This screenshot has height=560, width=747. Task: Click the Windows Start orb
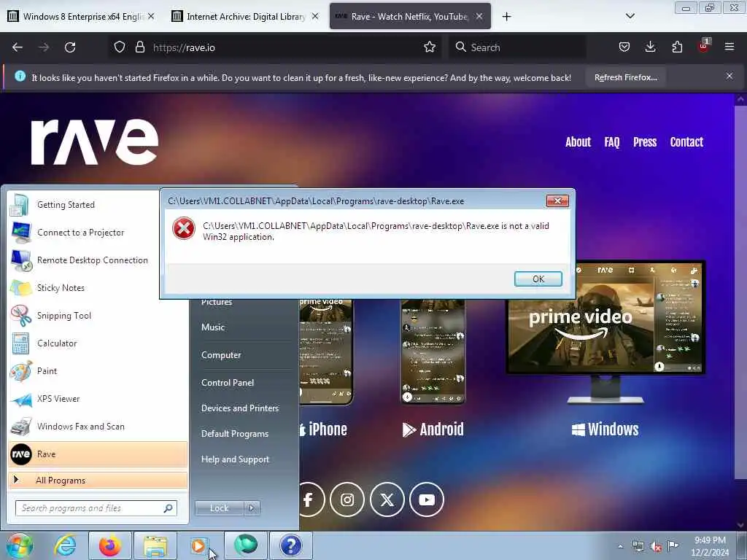[20, 545]
